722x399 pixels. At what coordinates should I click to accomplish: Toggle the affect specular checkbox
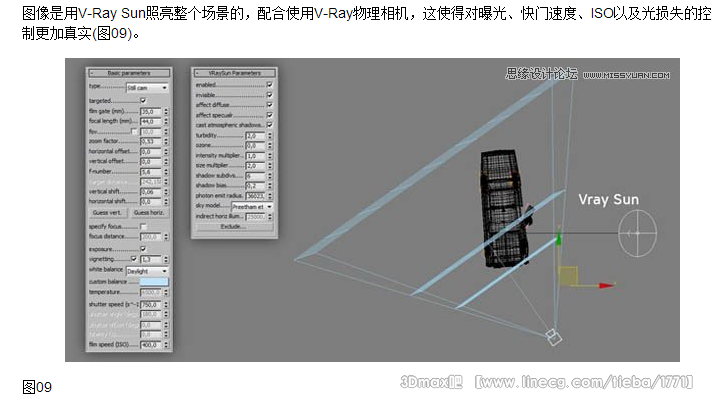point(270,115)
